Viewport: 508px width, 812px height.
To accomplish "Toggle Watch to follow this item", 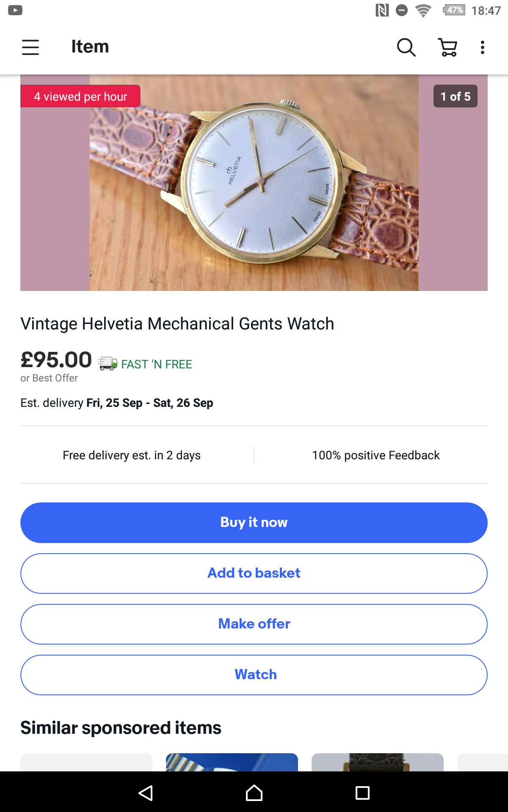I will [254, 675].
